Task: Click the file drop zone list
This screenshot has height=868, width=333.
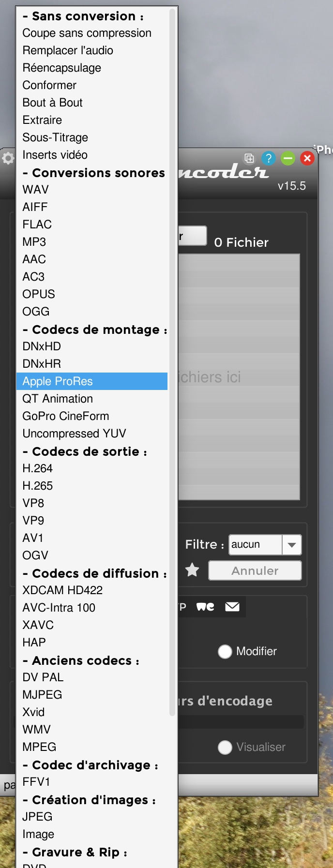Action: point(239,377)
